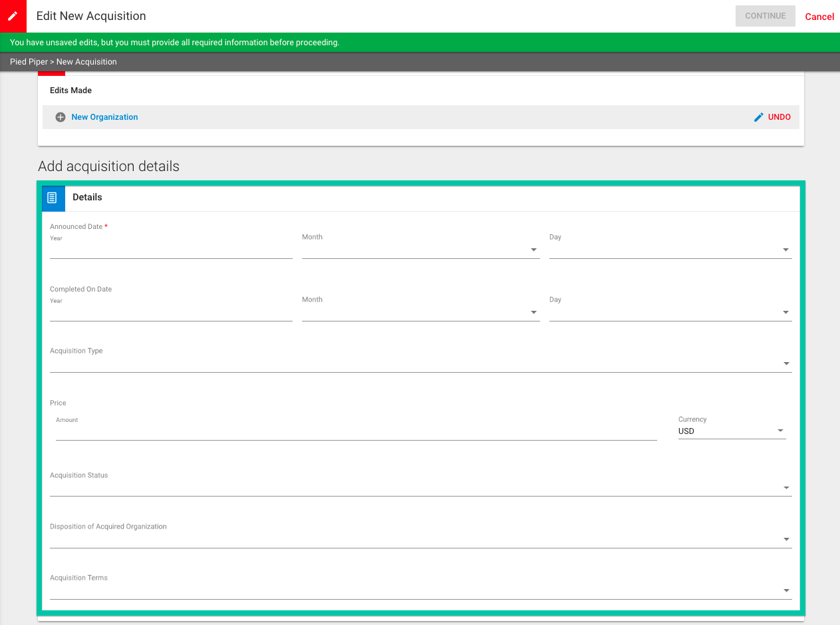Focus the Completed On Date Year field
840x625 pixels.
pos(171,313)
